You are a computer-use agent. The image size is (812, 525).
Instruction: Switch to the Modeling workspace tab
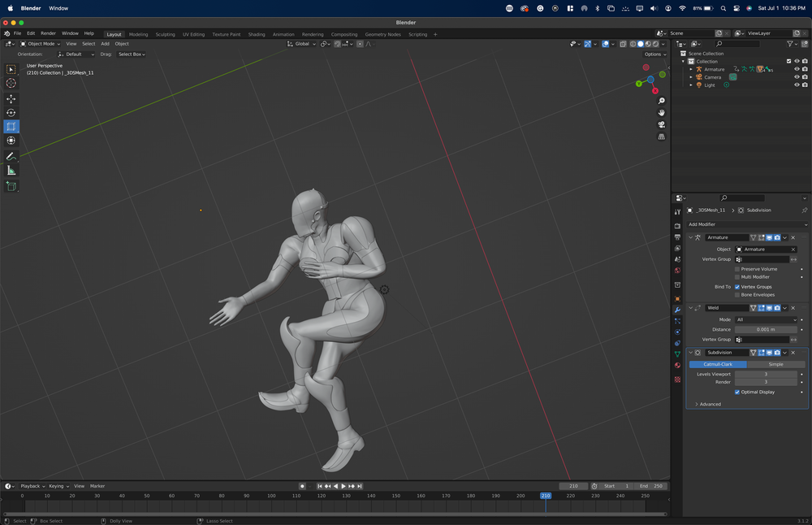[138, 34]
